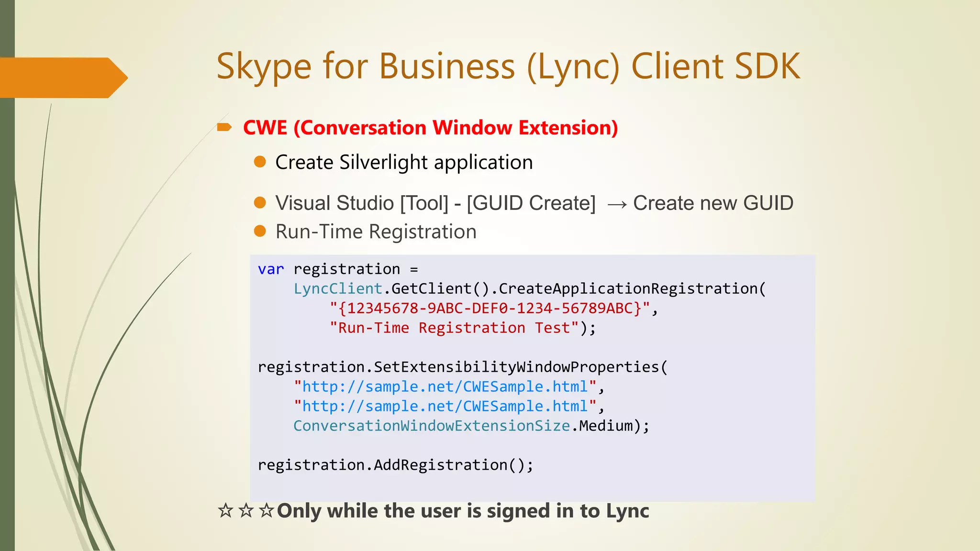Click the text 'Create new GUID'
This screenshot has height=551, width=980.
point(713,203)
